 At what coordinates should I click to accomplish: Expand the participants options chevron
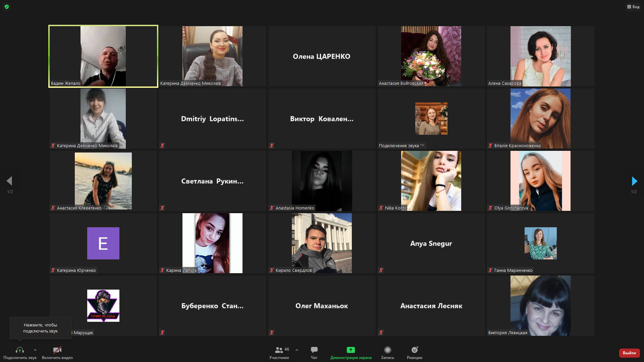297,350
